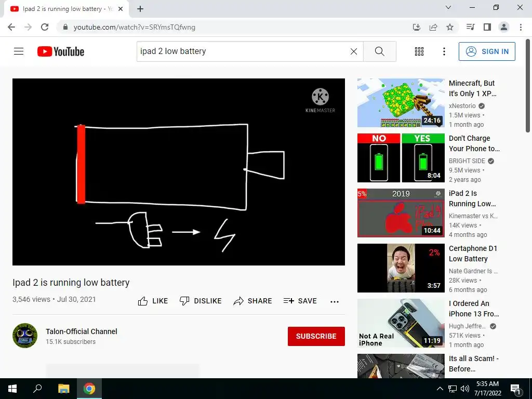Click the magnifier search button
This screenshot has height=399, width=532.
(x=379, y=51)
